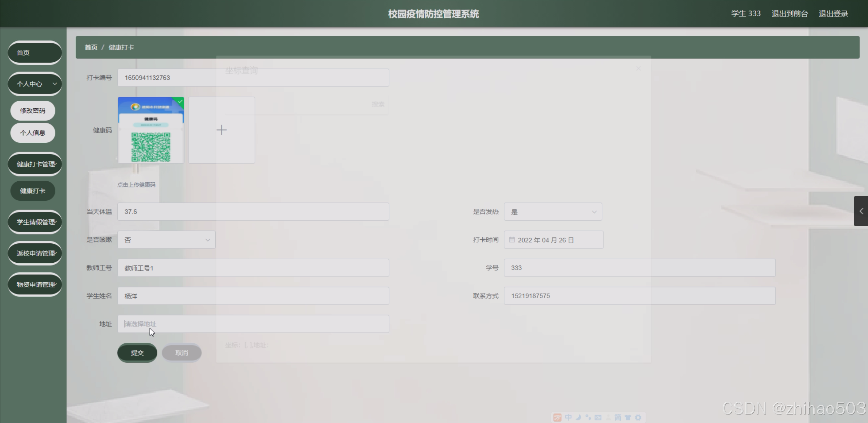The height and width of the screenshot is (423, 868).
Task: Click the IME moon mode icon
Action: coord(578,418)
